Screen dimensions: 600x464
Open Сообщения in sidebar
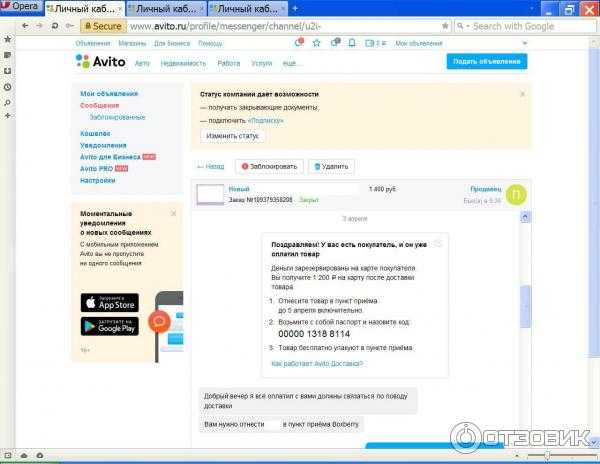tap(99, 105)
